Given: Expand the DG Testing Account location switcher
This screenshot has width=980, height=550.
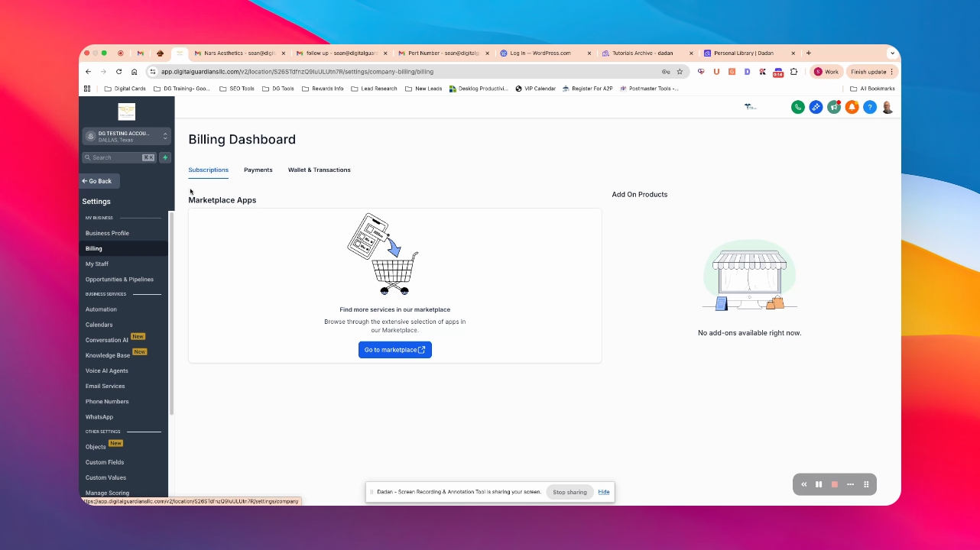Looking at the screenshot, I should [x=126, y=137].
